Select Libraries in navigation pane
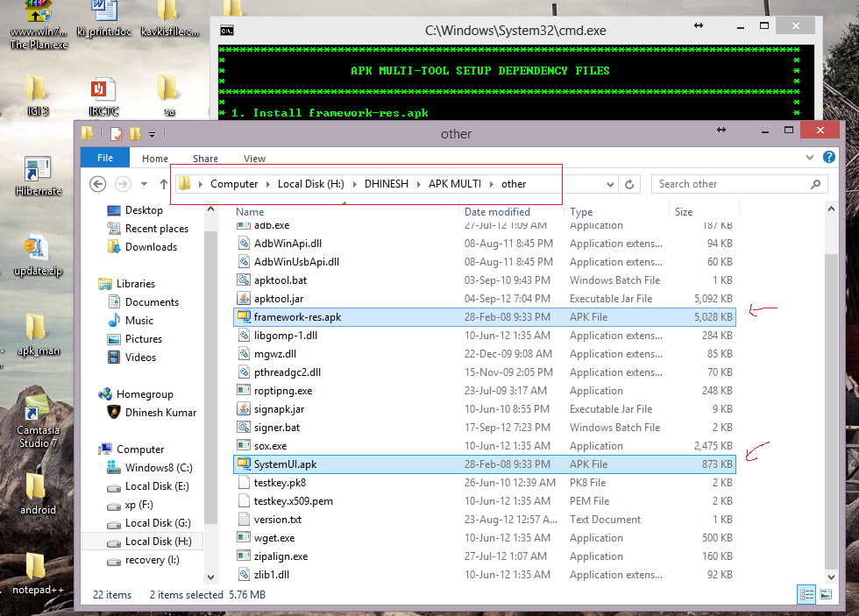This screenshot has width=859, height=616. coord(135,284)
